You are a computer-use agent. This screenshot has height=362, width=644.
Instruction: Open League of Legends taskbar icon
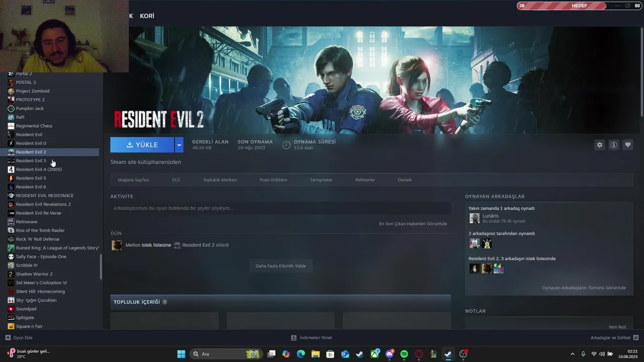pyautogui.click(x=433, y=354)
